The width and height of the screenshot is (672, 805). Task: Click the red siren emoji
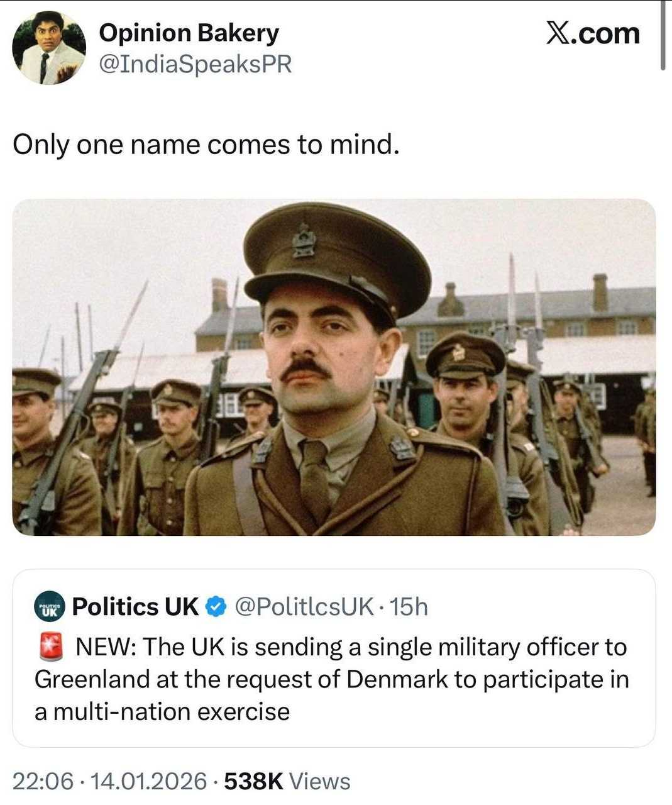[52, 647]
